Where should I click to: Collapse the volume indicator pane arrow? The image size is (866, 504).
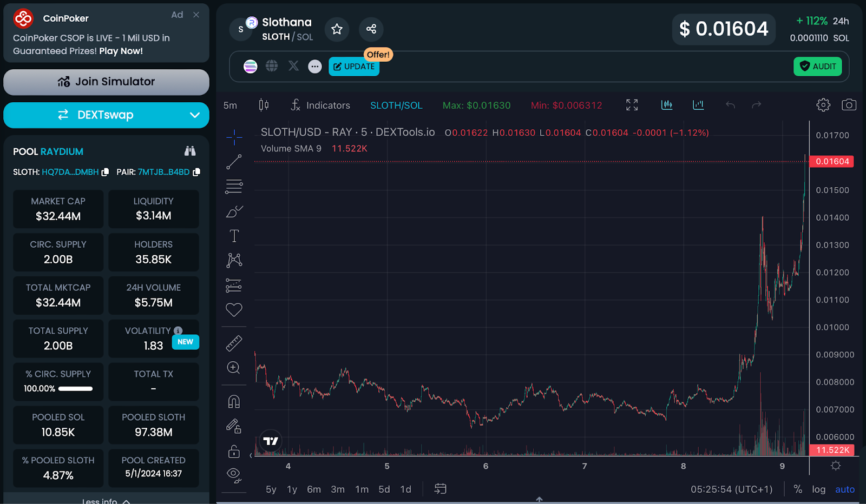click(251, 455)
